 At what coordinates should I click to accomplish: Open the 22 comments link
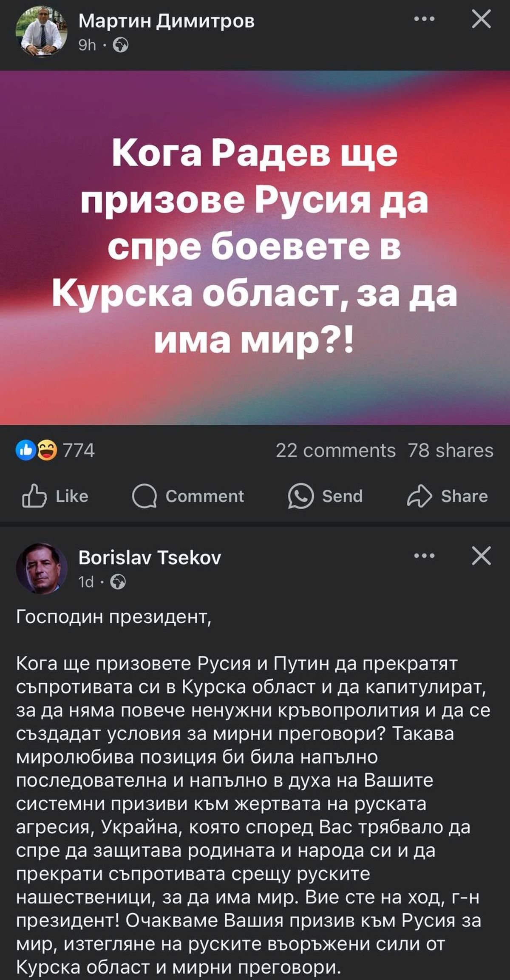(x=335, y=451)
